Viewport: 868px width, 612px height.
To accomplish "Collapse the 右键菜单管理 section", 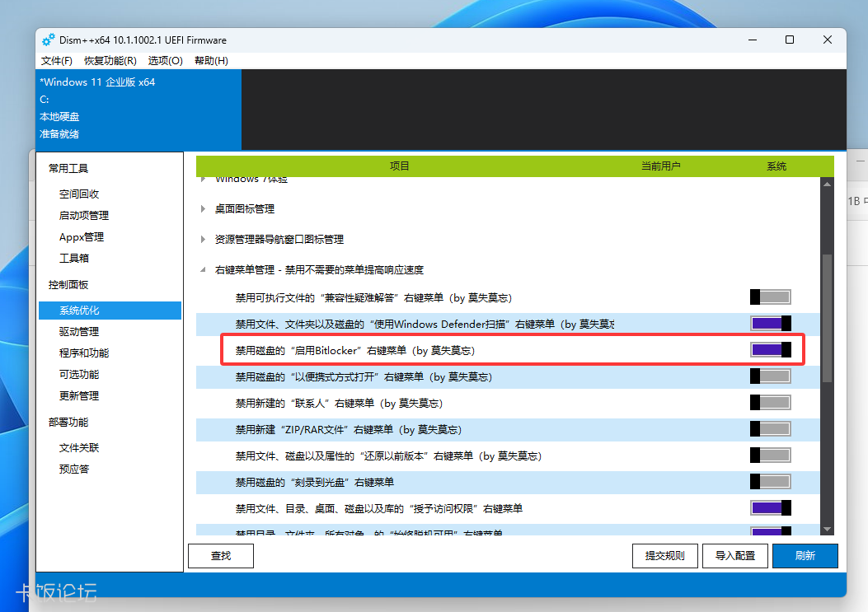I will (202, 269).
